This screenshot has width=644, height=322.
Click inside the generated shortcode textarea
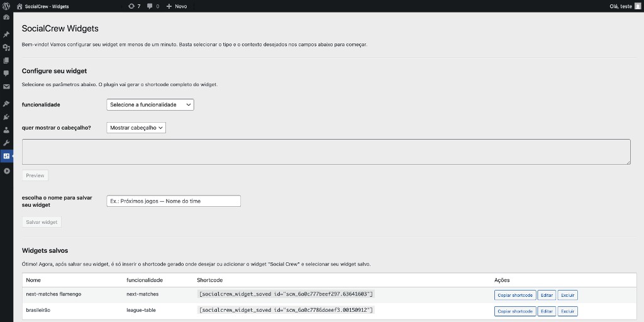pos(326,152)
